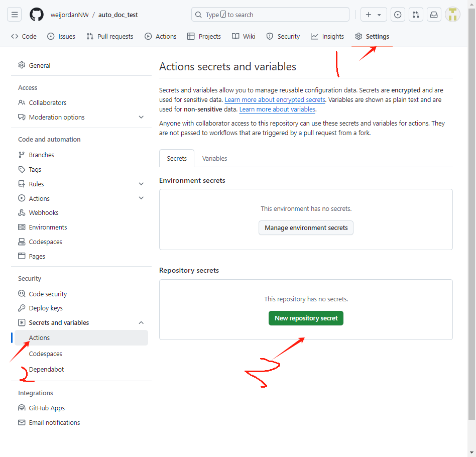
Task: Select Codespaces under Secrets and variables
Action: tap(81, 354)
